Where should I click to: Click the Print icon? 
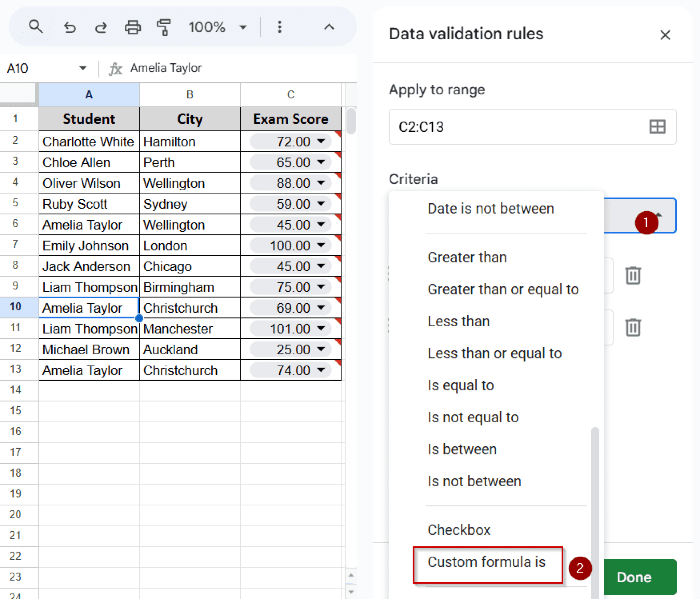click(133, 27)
